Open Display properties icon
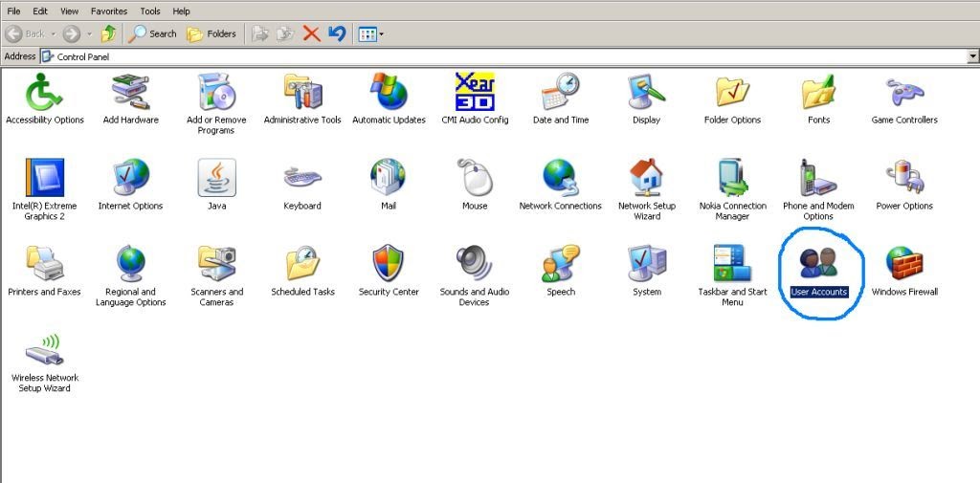 coord(646,92)
